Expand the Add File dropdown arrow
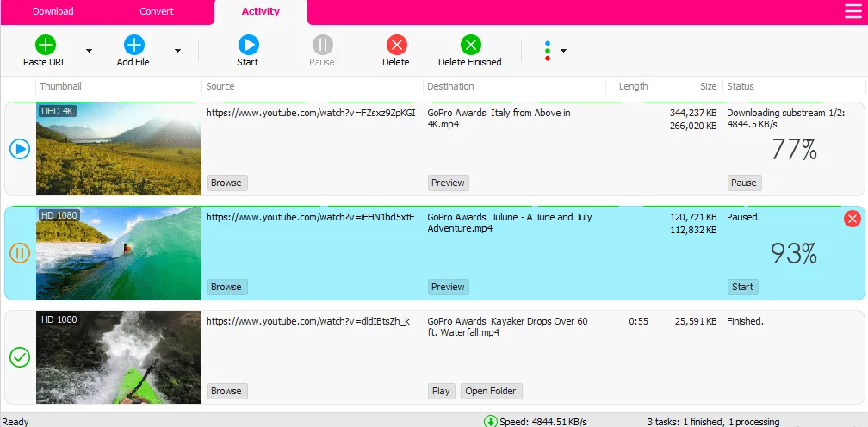The image size is (868, 427). tap(177, 51)
